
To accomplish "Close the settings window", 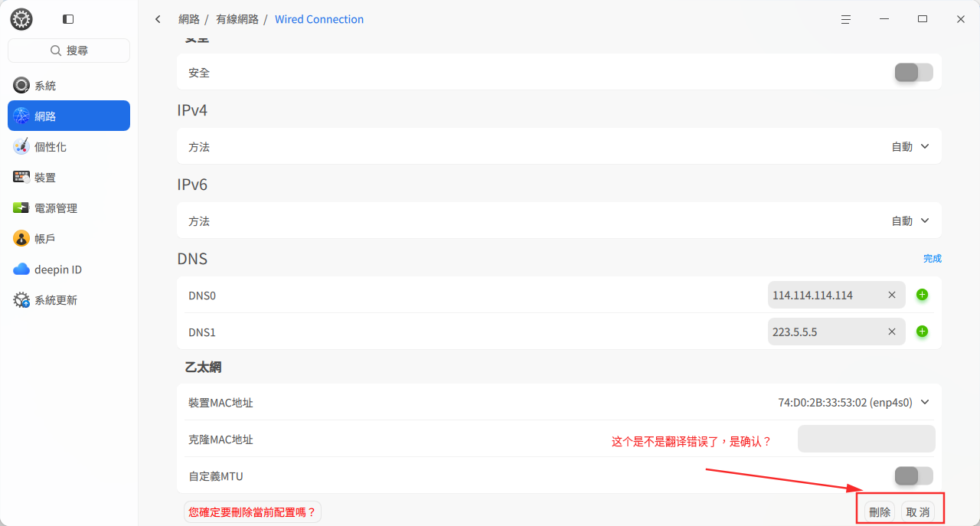I will [x=961, y=19].
